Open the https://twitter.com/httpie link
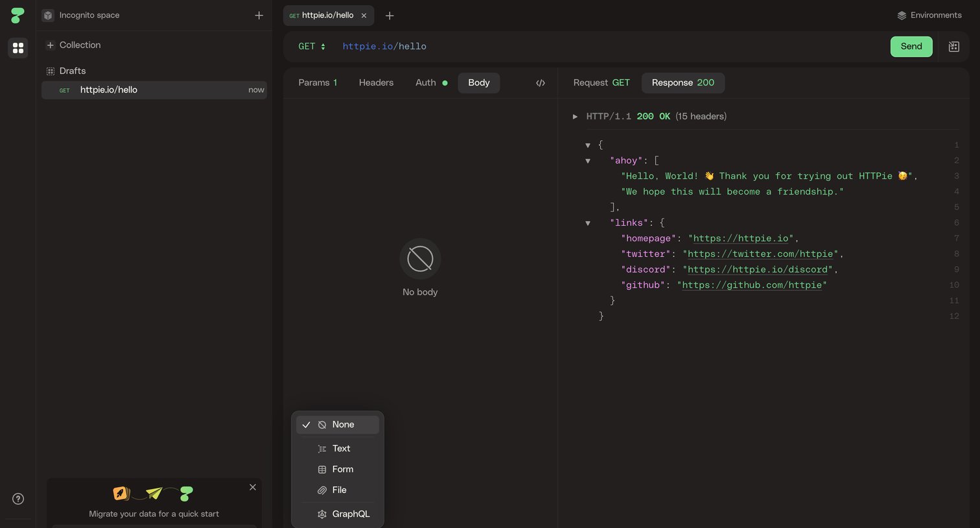The image size is (980, 528). [x=760, y=254]
